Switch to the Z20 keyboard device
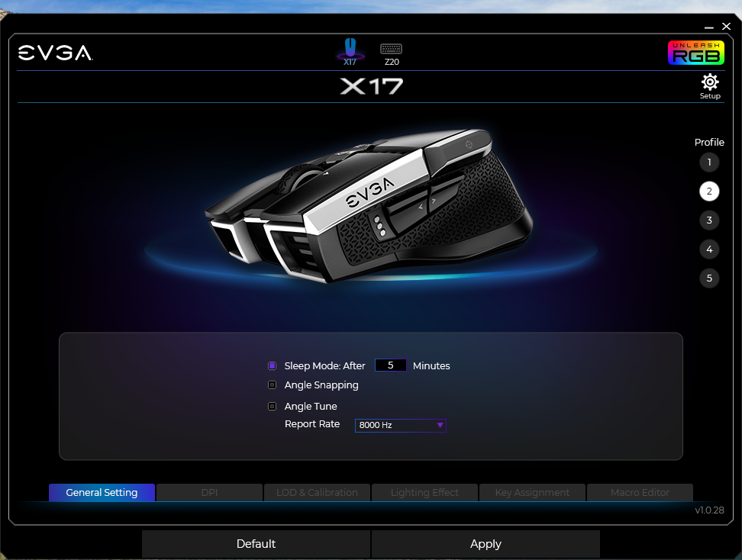Screen dimensions: 742x560 [x=392, y=54]
